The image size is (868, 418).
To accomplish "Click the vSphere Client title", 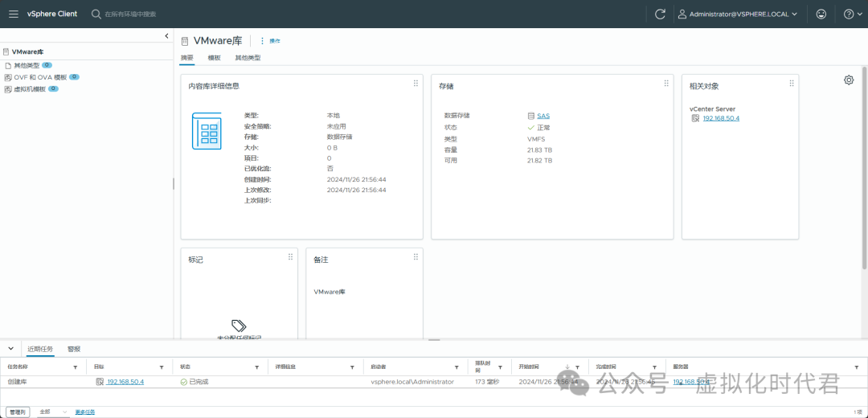I will [x=52, y=14].
